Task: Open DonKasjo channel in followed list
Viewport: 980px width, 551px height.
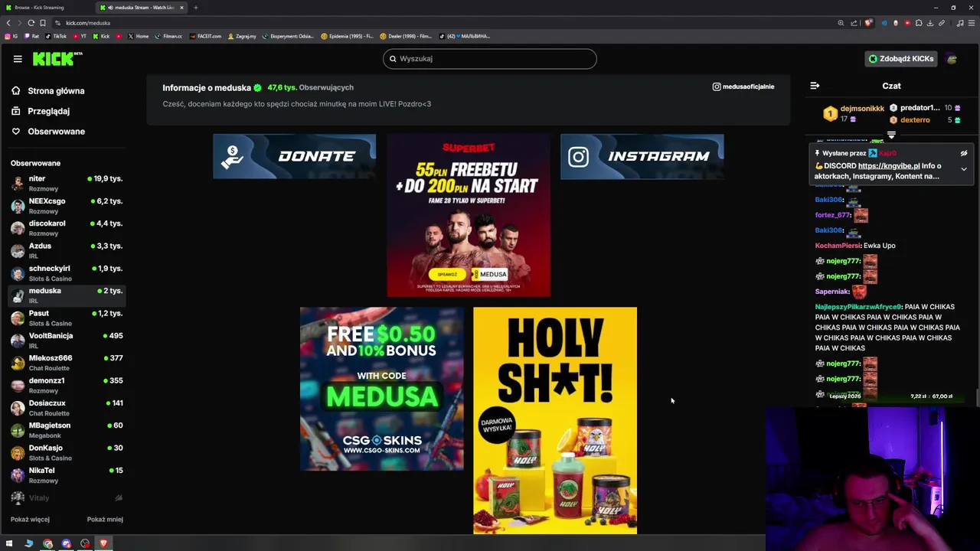Action: [67, 452]
